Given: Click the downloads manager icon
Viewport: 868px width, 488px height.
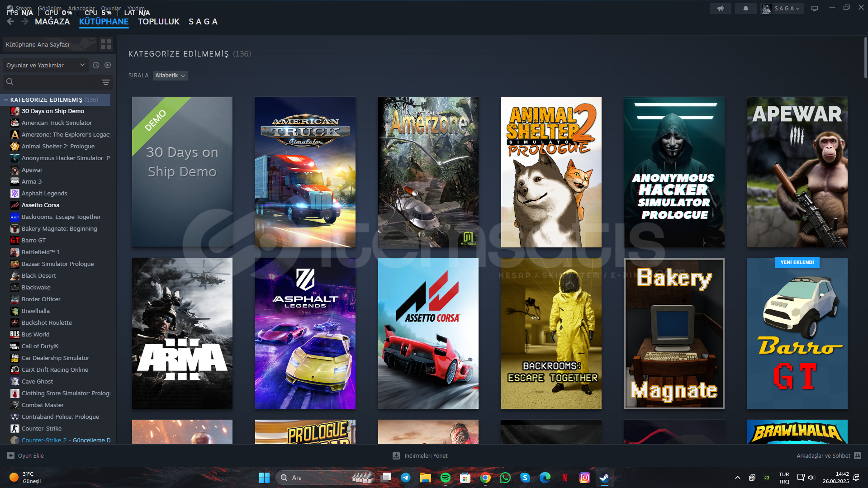Looking at the screenshot, I should tap(396, 455).
